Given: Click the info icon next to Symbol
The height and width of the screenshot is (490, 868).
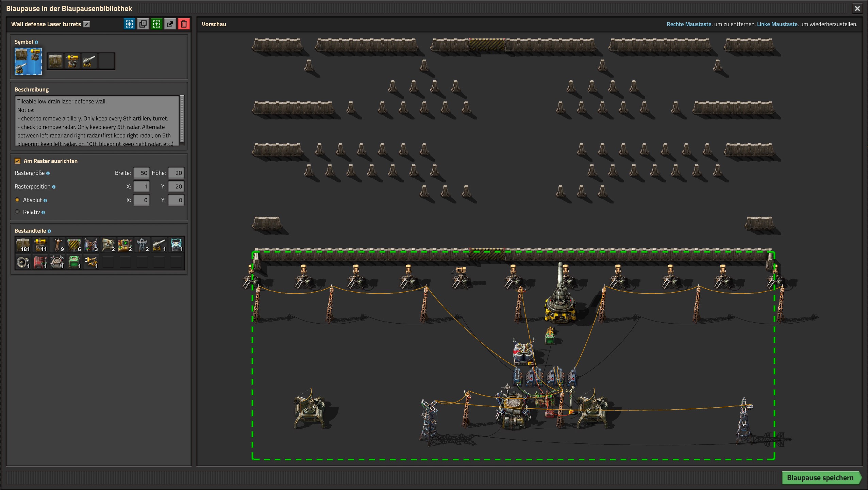Looking at the screenshot, I should pyautogui.click(x=36, y=42).
